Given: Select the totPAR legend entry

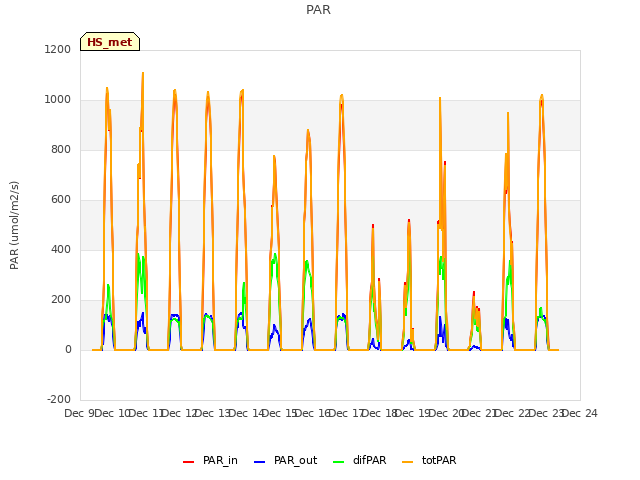Looking at the screenshot, I should point(429,460).
